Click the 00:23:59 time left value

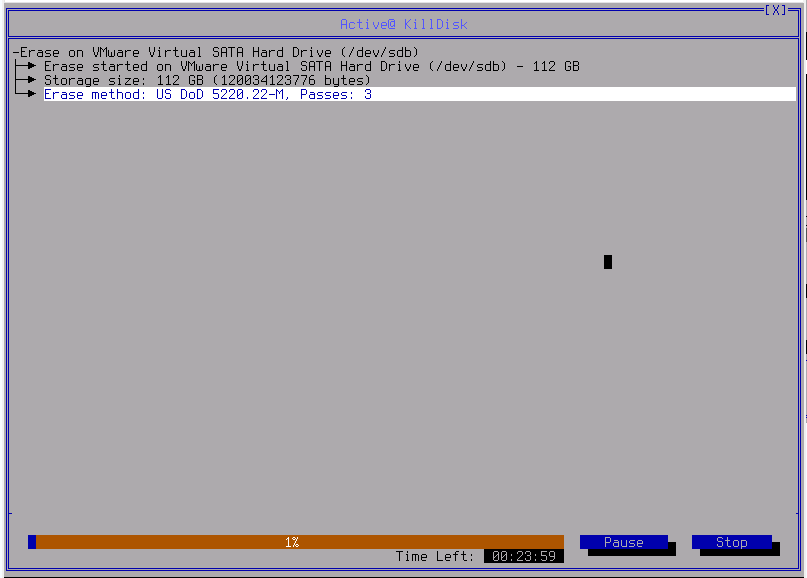523,556
